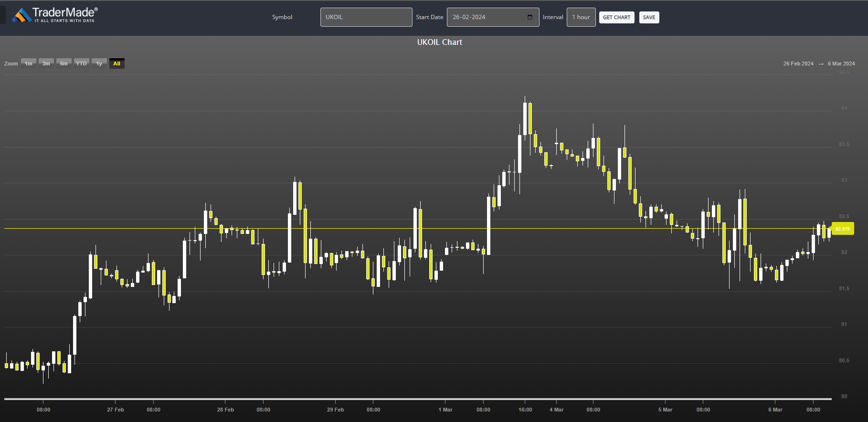The height and width of the screenshot is (422, 868).
Task: Select the 6m zoom range
Action: tap(64, 63)
